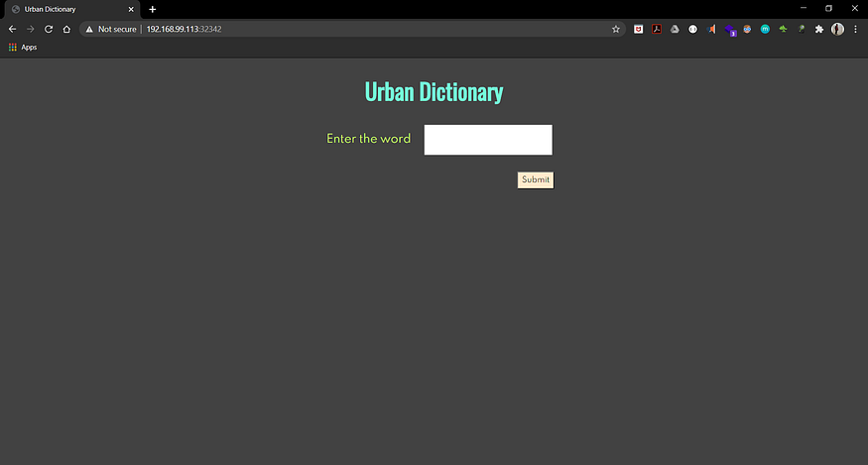Open the Adobe Acrobat PDF extension
This screenshot has height=465, width=868.
tap(657, 30)
